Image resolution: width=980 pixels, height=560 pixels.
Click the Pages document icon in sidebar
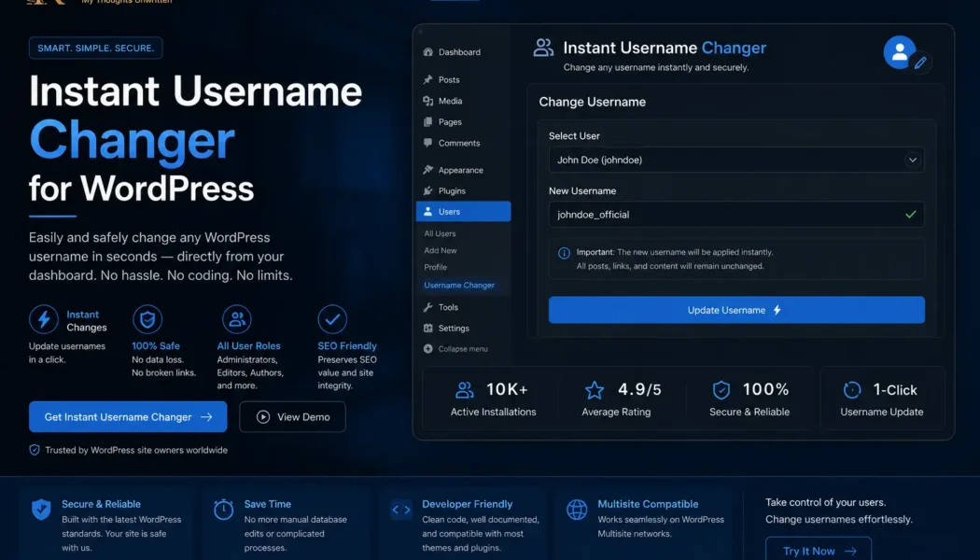pos(427,122)
